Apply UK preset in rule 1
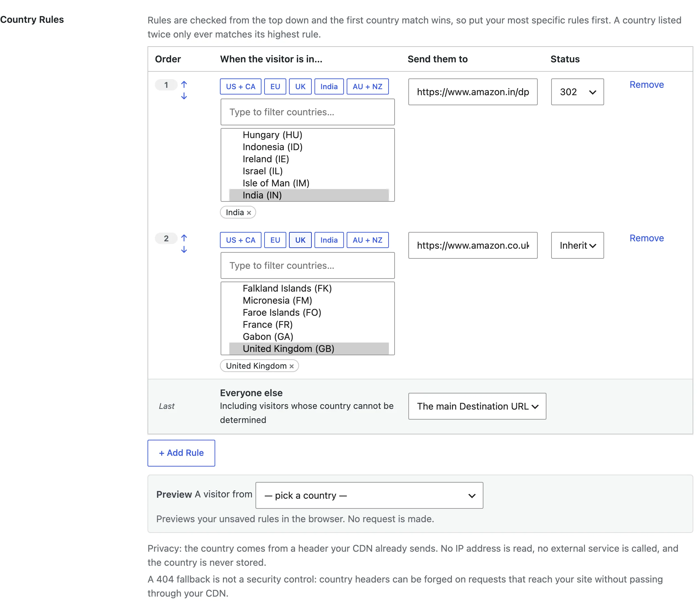The image size is (700, 610). (300, 86)
